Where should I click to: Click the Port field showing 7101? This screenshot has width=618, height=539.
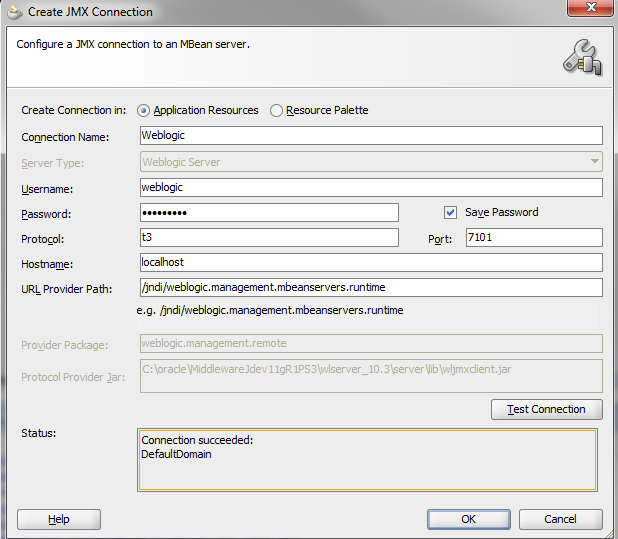(x=534, y=238)
